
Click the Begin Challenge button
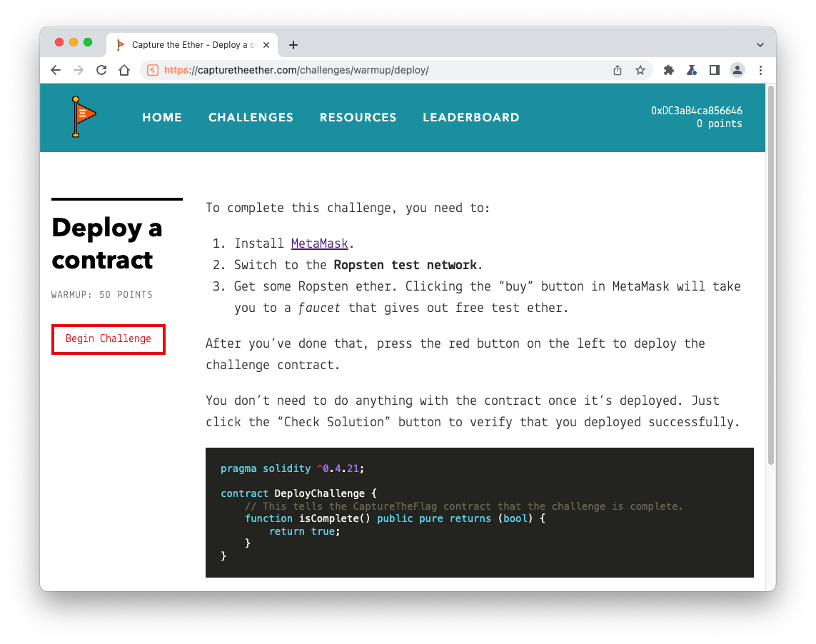[109, 339]
